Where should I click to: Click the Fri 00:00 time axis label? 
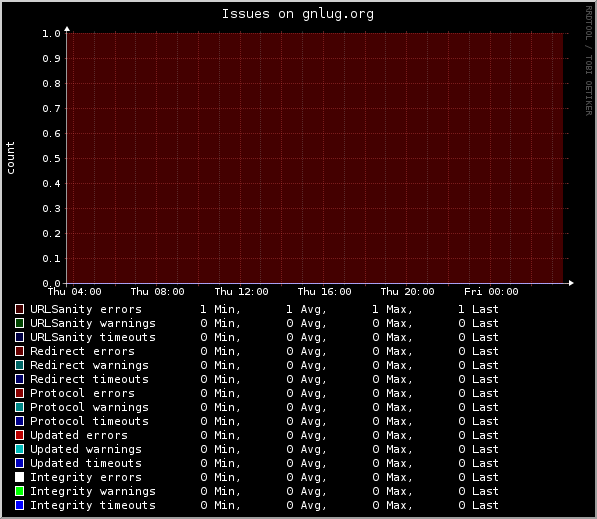pyautogui.click(x=491, y=292)
